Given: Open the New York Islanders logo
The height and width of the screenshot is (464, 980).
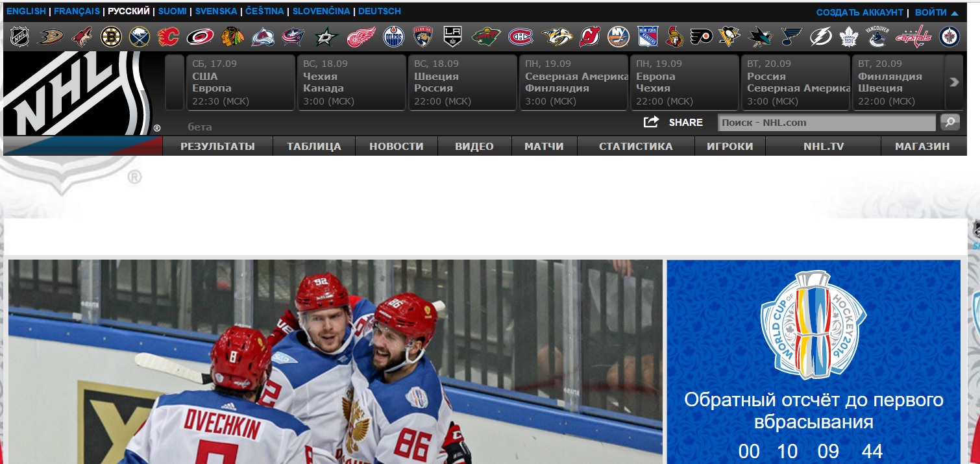Looking at the screenshot, I should point(619,37).
